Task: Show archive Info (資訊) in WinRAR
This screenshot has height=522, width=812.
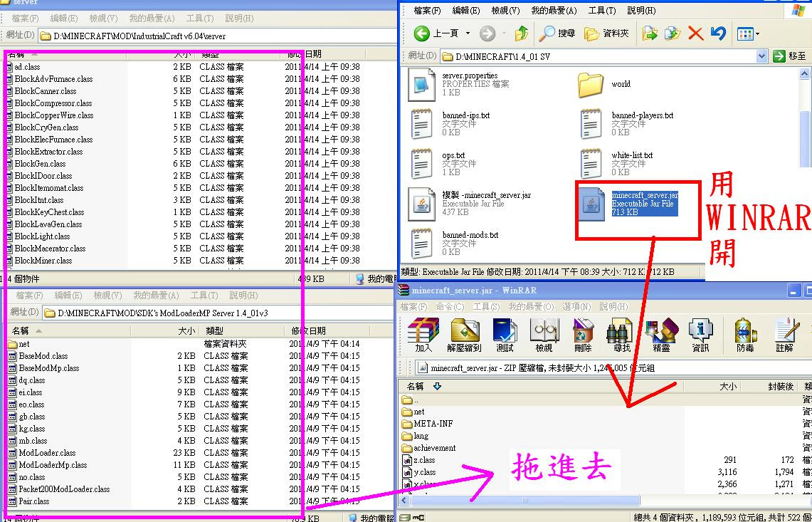Action: click(x=700, y=335)
